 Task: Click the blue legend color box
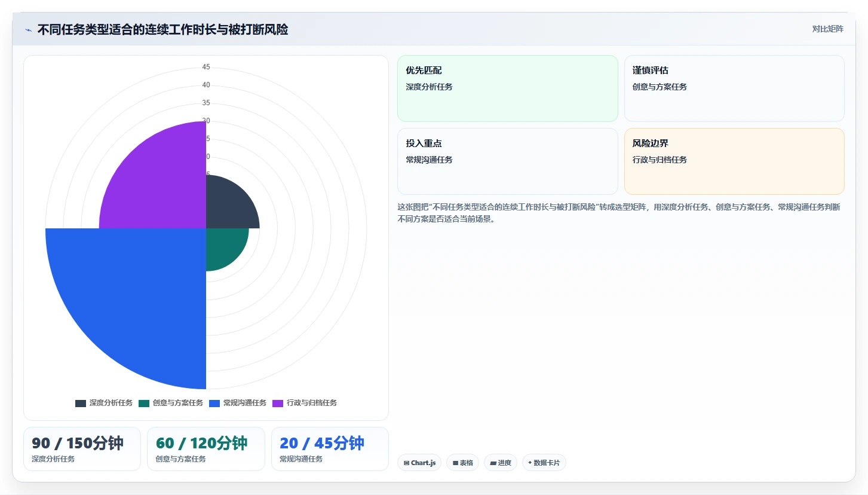pos(214,404)
